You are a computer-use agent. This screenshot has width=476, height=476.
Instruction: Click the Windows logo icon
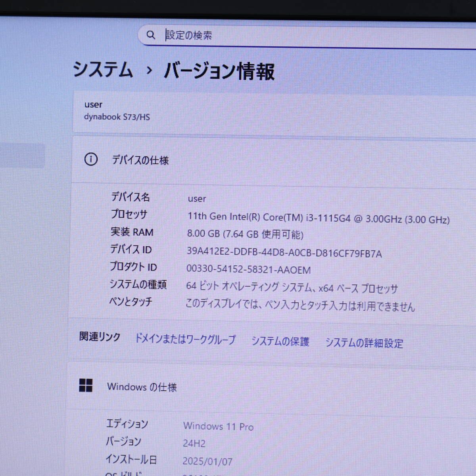tap(86, 385)
